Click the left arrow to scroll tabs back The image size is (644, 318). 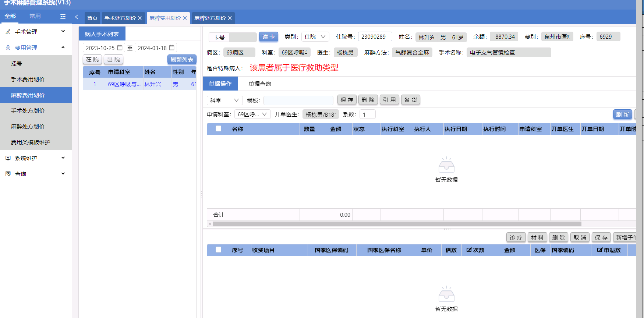tap(77, 17)
